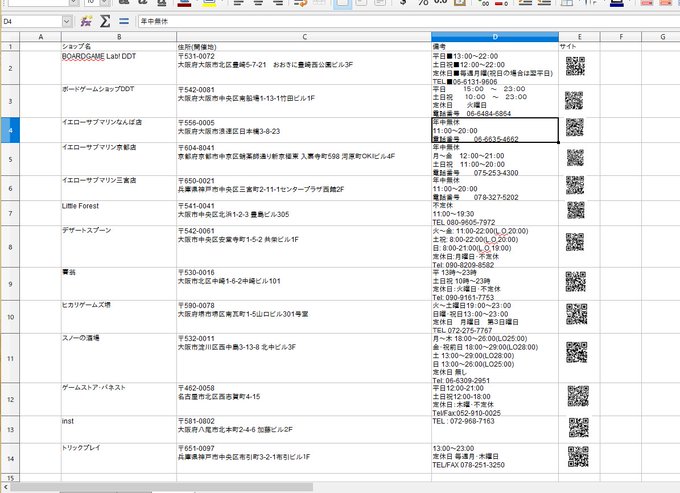Select cell ゲームストア・バネスト
Image resolution: width=680 pixels, height=493 pixels.
tap(119, 399)
